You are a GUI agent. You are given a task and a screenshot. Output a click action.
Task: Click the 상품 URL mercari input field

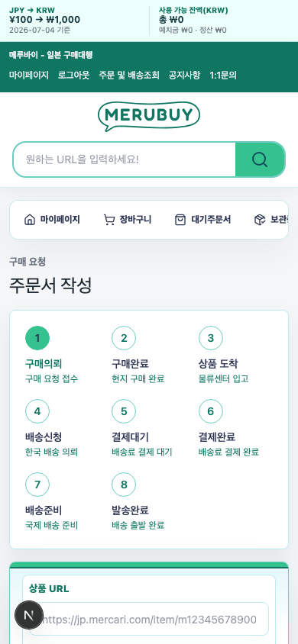click(x=149, y=619)
